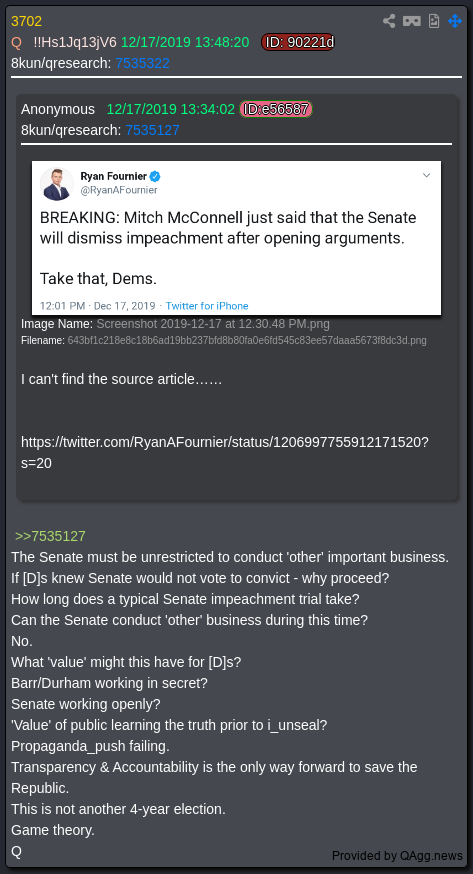
Task: Click the @RyanAFournier handle
Action: [x=119, y=190]
